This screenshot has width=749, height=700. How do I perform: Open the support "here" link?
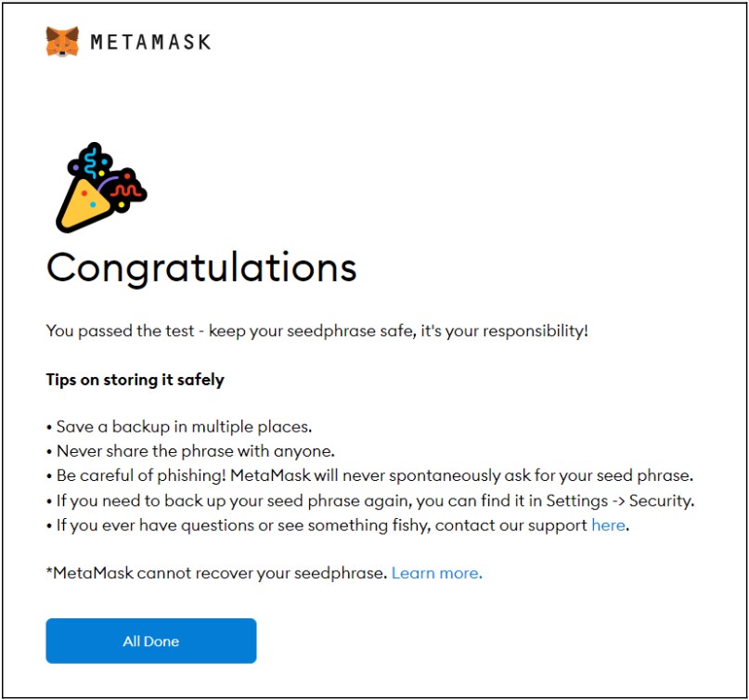(609, 525)
